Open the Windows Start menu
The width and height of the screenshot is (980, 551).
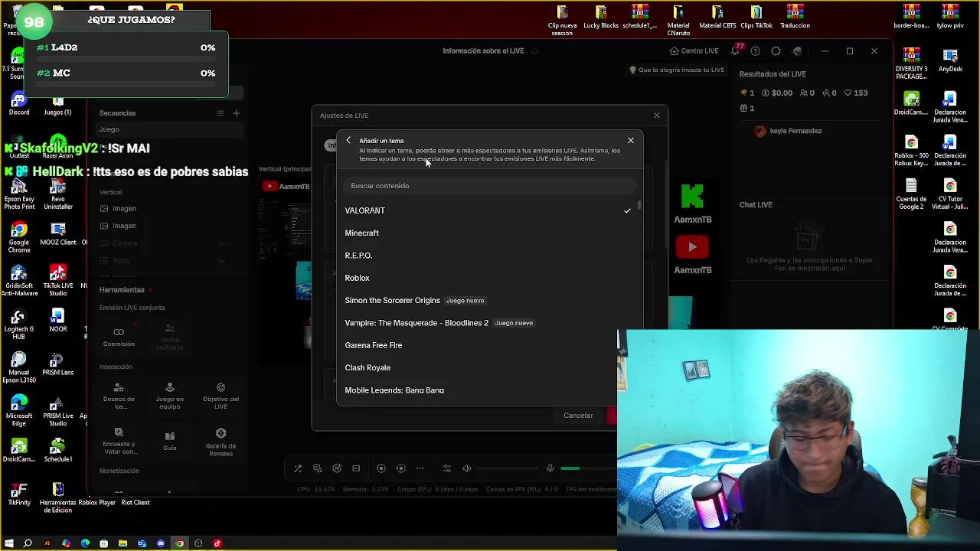(x=9, y=543)
